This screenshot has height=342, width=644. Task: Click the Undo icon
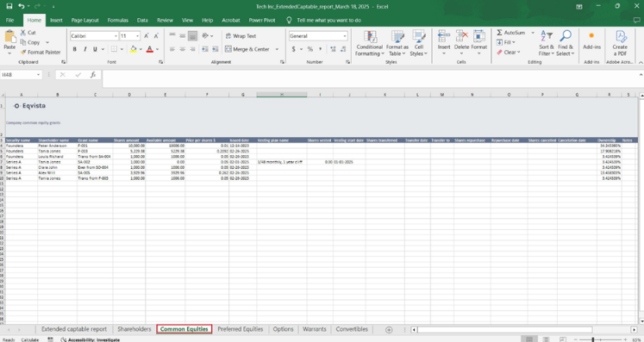pyautogui.click(x=21, y=6)
